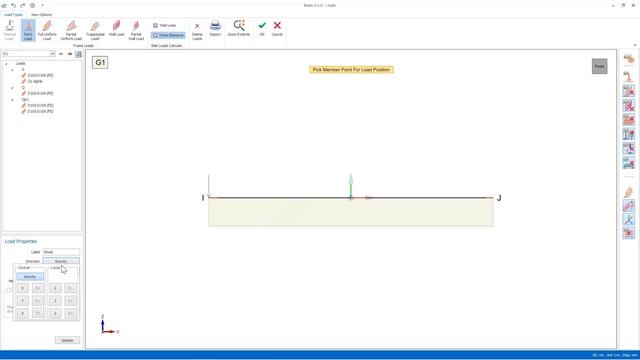
Task: Click the G1 label in the viewport
Action: pyautogui.click(x=100, y=62)
